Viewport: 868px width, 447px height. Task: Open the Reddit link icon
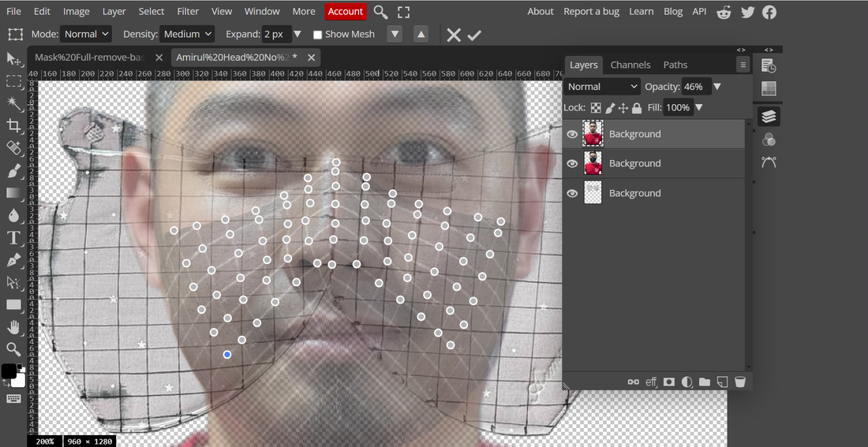point(724,12)
